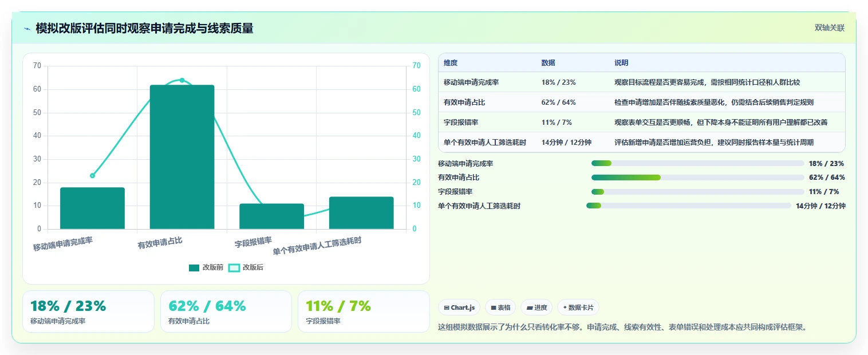Click the 移动端申请完成率 bar in the chart
868x355 pixels.
(92, 208)
